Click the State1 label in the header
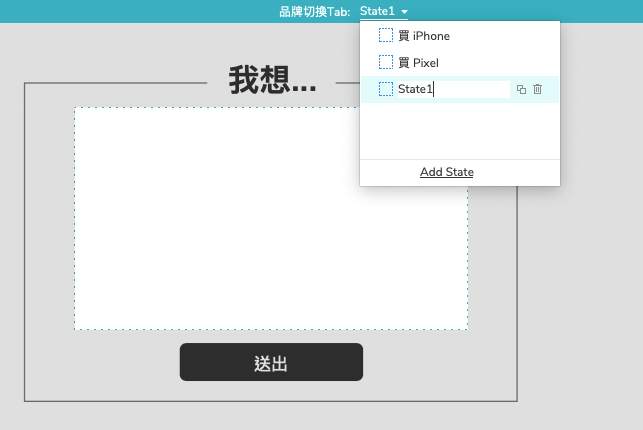Image resolution: width=643 pixels, height=430 pixels. (377, 11)
